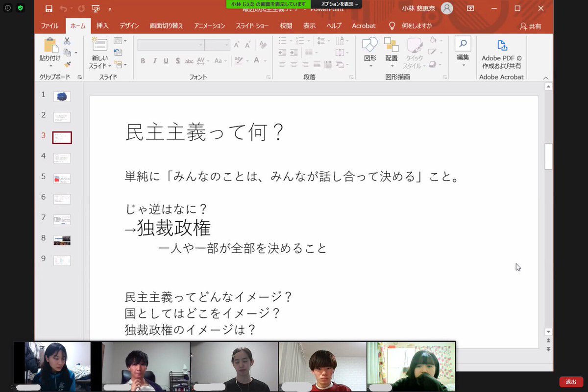This screenshot has height=392, width=588.
Task: Click the Redo icon in quick access toolbar
Action: coord(81,9)
